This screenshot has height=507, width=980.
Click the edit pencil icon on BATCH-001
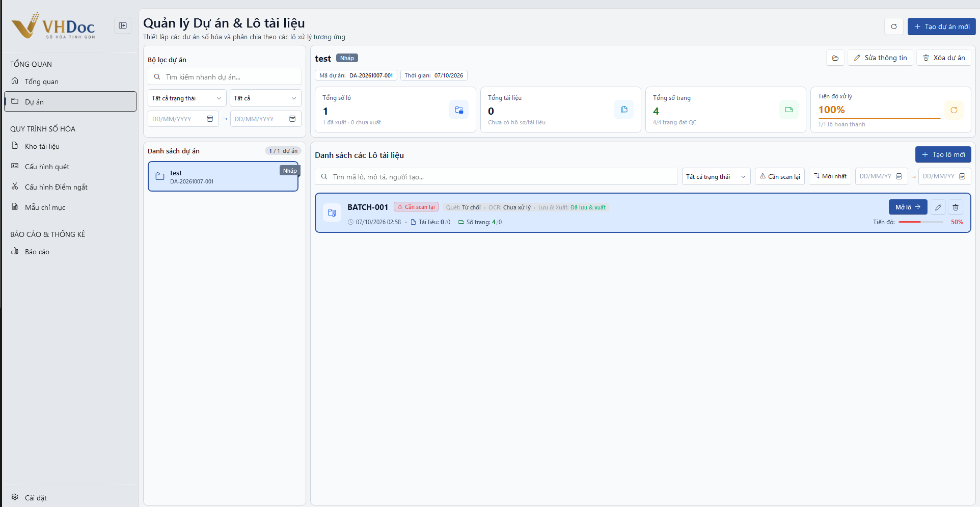(x=938, y=207)
